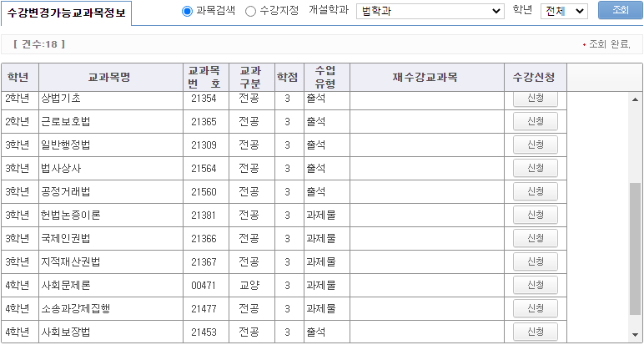This screenshot has height=345, width=644.
Task: Register 공정거래법 via 신청 button
Action: pos(536,191)
